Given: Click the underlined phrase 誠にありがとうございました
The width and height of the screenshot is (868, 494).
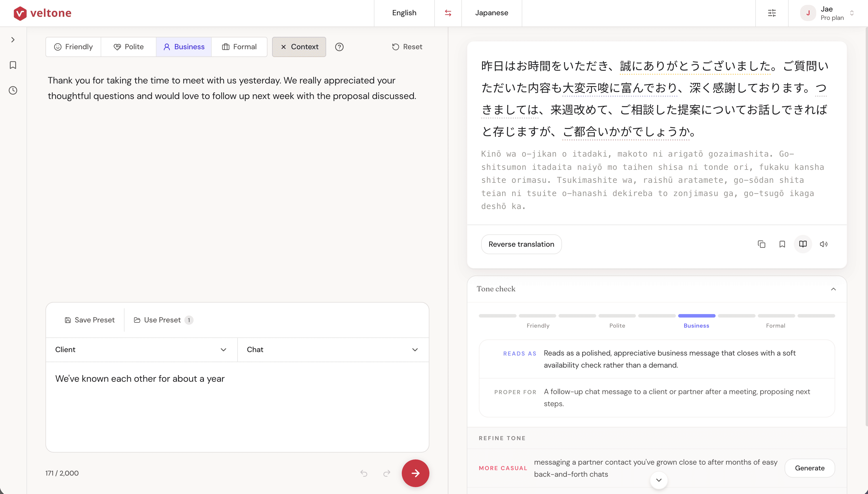Looking at the screenshot, I should (x=695, y=66).
